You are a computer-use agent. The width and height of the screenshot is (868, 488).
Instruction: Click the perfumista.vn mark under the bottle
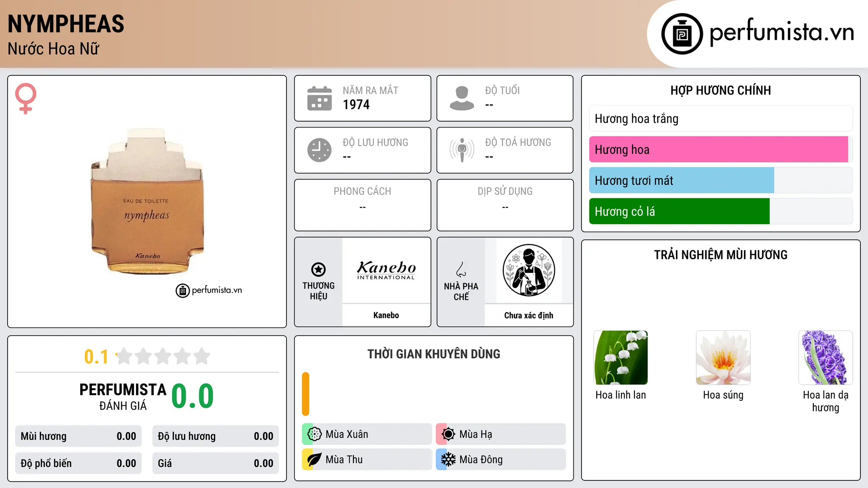[209, 290]
